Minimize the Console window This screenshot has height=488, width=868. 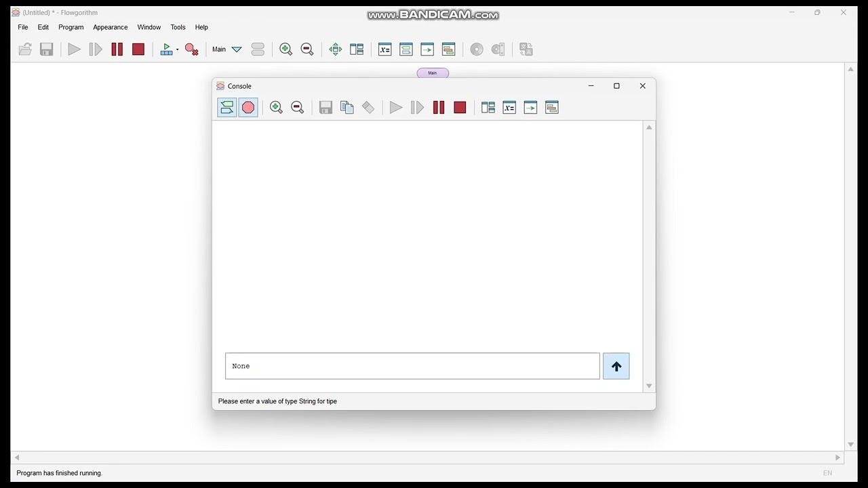tap(591, 86)
